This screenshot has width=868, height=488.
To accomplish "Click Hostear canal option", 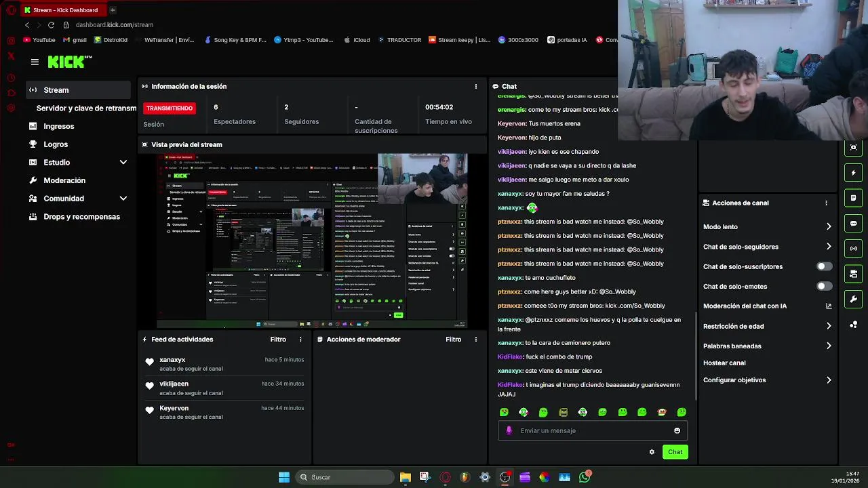I will click(x=724, y=363).
